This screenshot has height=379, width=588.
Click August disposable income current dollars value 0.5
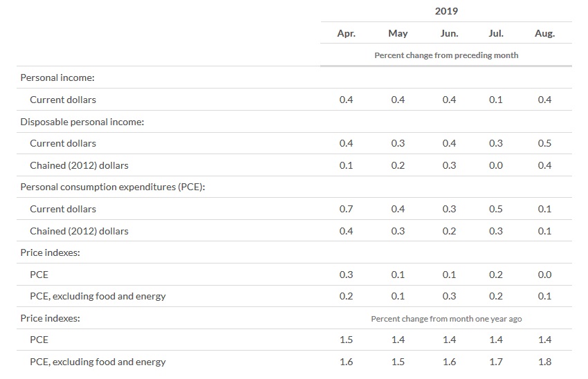click(544, 143)
